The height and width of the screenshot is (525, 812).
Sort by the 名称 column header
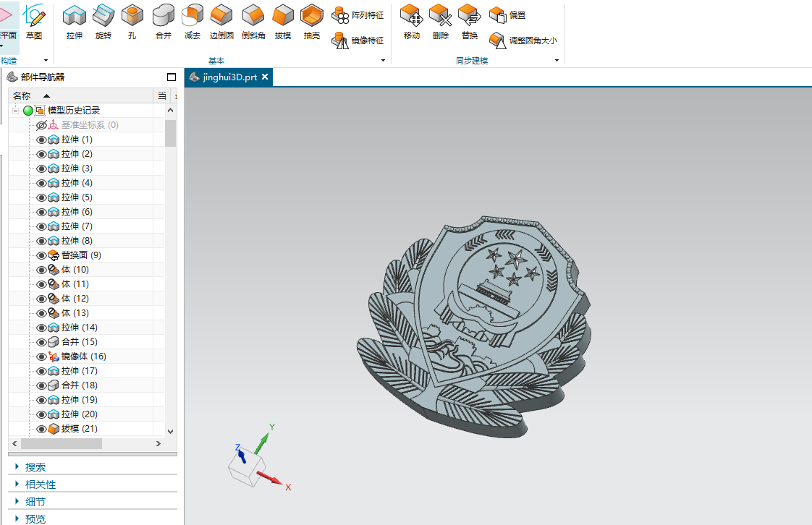[x=81, y=95]
